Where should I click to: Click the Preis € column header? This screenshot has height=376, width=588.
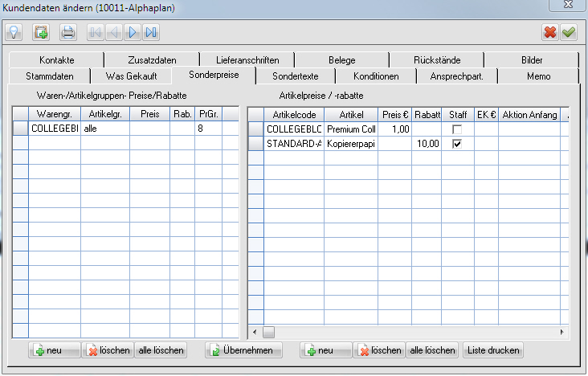click(395, 115)
